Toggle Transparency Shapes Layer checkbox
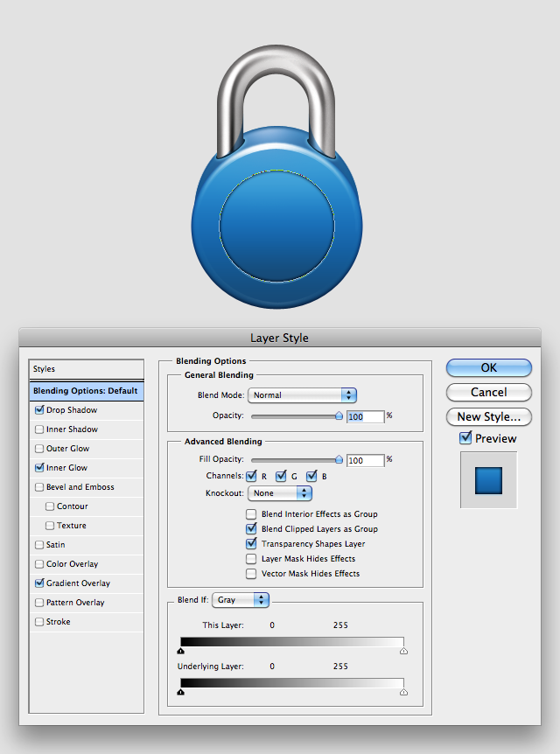 [251, 544]
